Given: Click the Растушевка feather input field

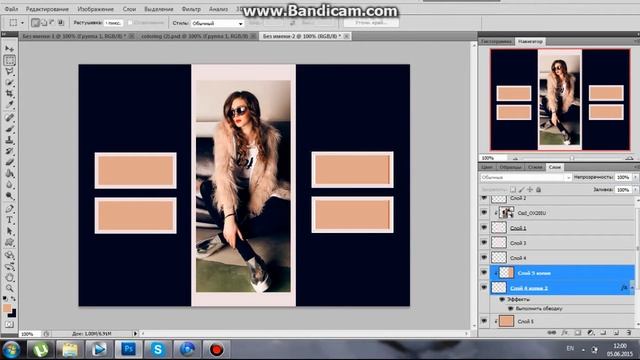Looking at the screenshot, I should (x=113, y=23).
